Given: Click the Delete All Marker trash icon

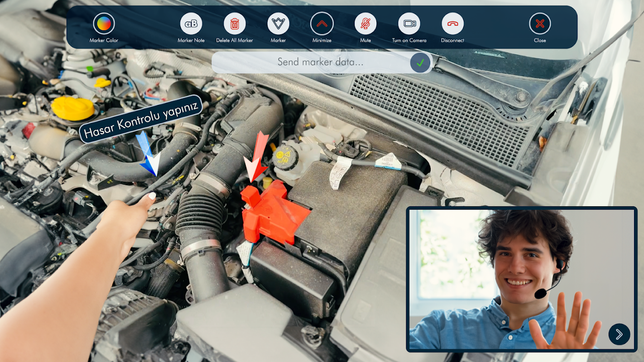Looking at the screenshot, I should pyautogui.click(x=235, y=24).
